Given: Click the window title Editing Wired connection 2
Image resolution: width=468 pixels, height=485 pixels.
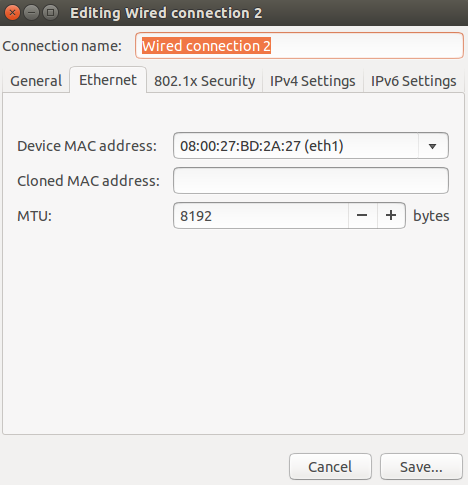Looking at the screenshot, I should pyautogui.click(x=166, y=13).
